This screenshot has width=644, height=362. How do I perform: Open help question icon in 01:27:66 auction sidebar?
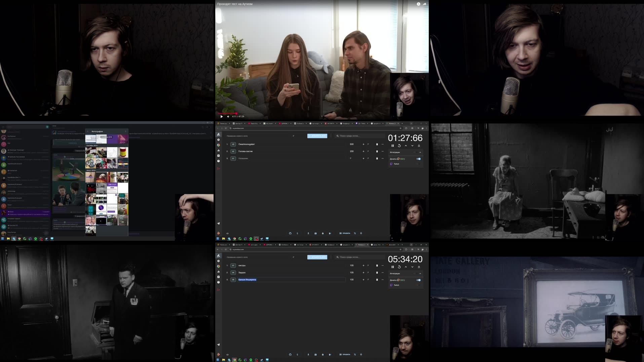pyautogui.click(x=218, y=161)
